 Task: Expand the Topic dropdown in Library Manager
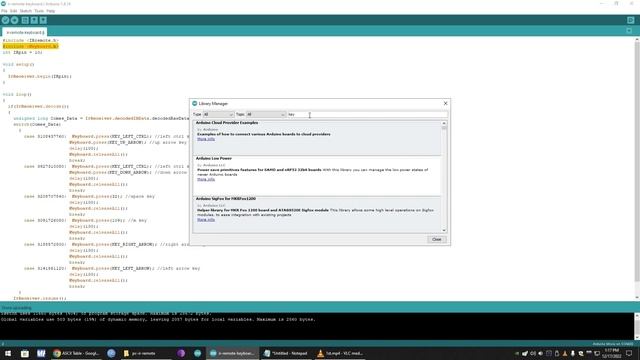point(265,115)
